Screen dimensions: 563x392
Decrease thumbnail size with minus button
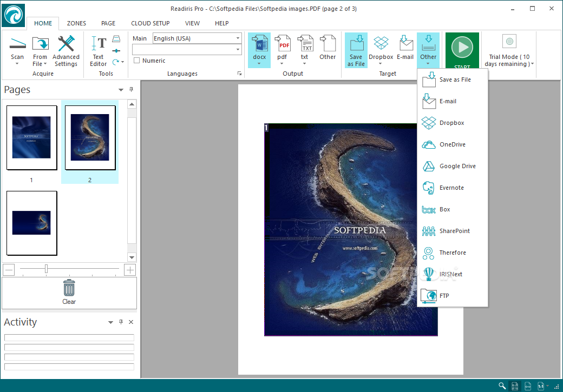click(9, 270)
